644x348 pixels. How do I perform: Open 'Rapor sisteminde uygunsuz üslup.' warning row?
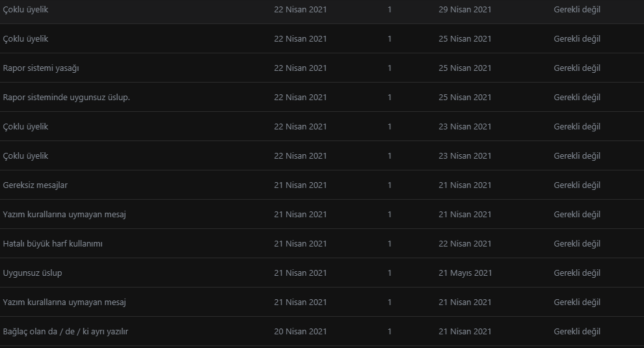pyautogui.click(x=66, y=98)
